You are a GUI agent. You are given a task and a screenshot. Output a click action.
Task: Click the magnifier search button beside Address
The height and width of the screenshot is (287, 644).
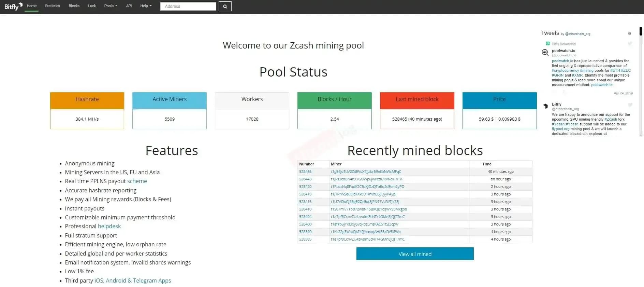[x=225, y=6]
